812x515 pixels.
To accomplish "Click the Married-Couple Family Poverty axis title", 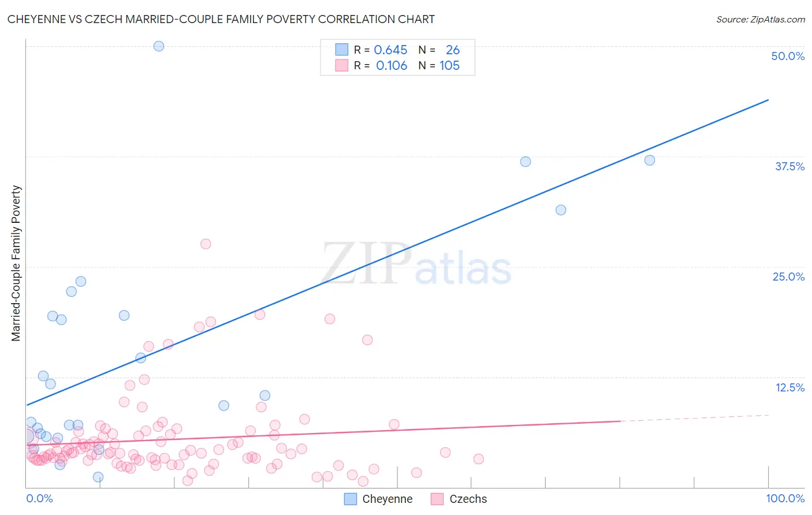I will [x=16, y=263].
